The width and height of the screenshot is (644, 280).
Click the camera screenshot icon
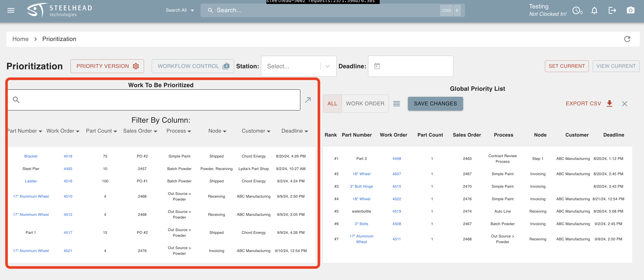[x=630, y=10]
